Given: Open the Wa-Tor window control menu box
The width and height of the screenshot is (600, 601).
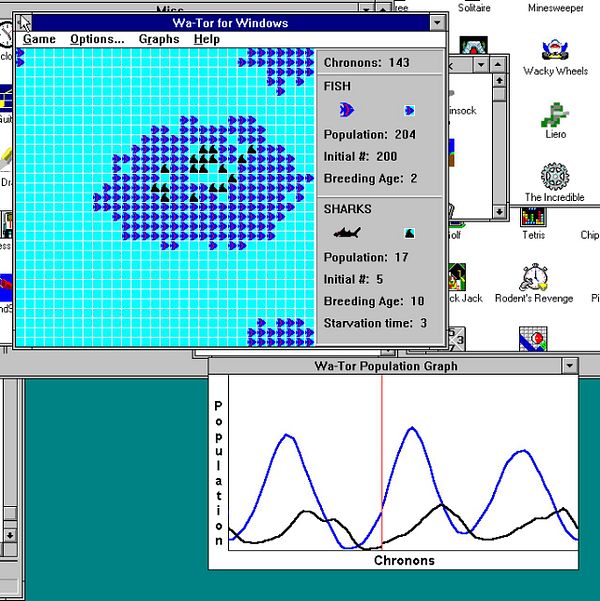Looking at the screenshot, I should click(x=24, y=23).
